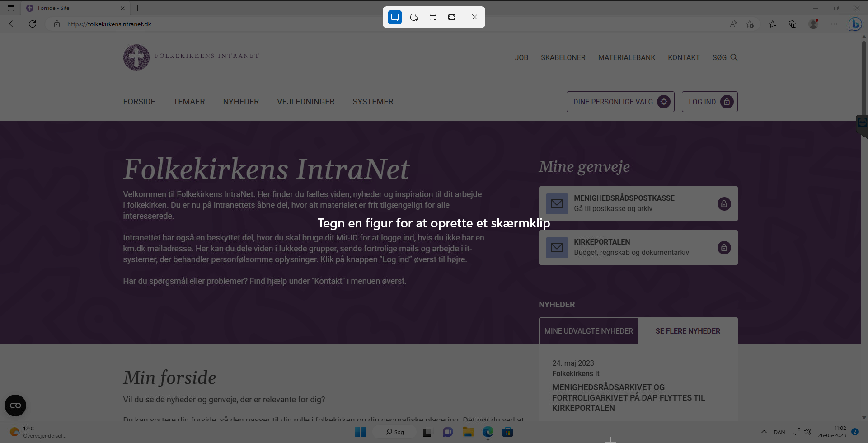This screenshot has width=868, height=443.
Task: Open Microsoft Store from taskbar
Action: click(507, 432)
